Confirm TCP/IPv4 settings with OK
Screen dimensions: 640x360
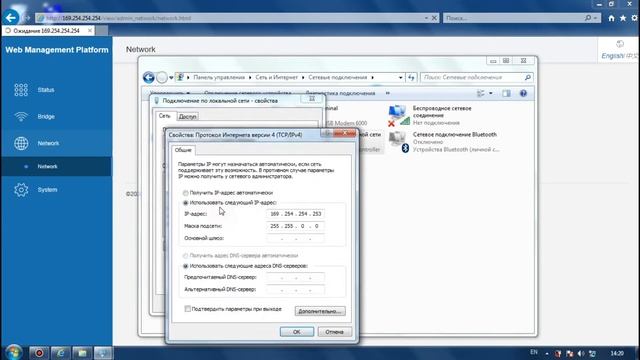click(297, 332)
